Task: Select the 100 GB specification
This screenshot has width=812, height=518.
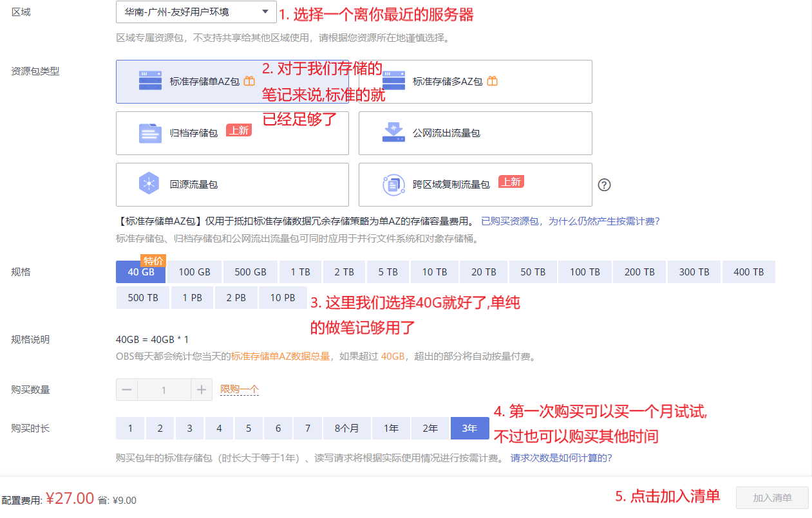Action: click(x=194, y=272)
